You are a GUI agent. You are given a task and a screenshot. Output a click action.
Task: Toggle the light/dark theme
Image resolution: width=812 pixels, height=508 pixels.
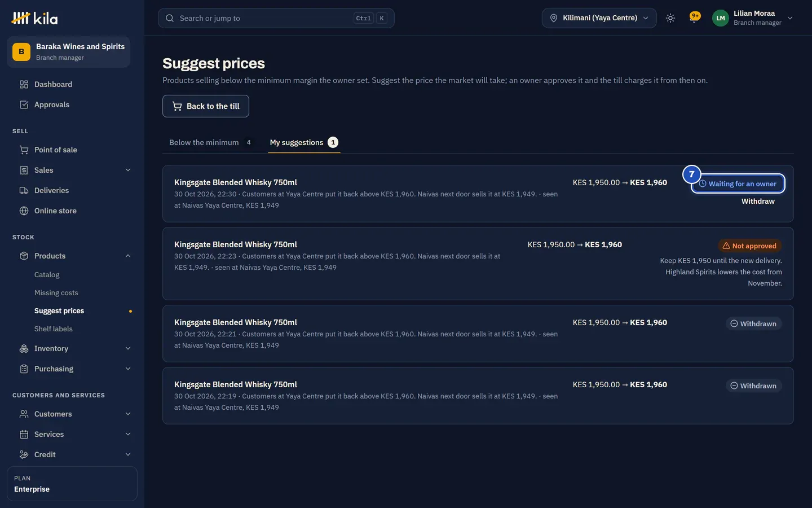[670, 18]
